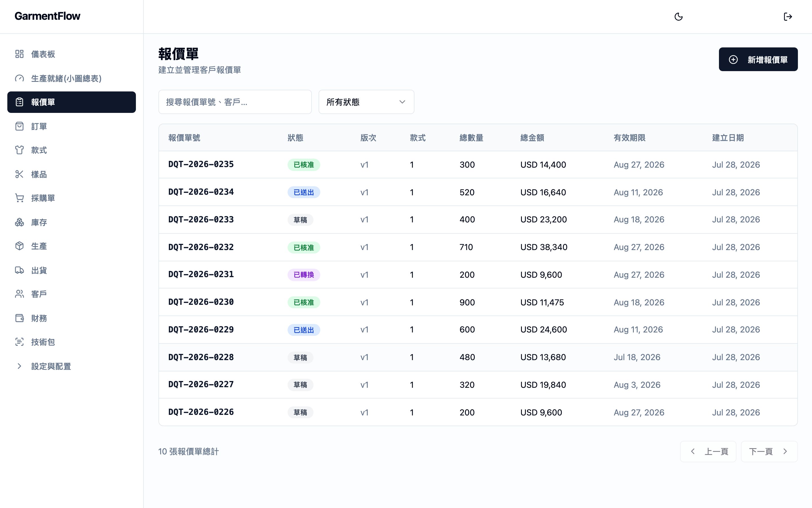Go to the 樣品 page

tap(71, 174)
